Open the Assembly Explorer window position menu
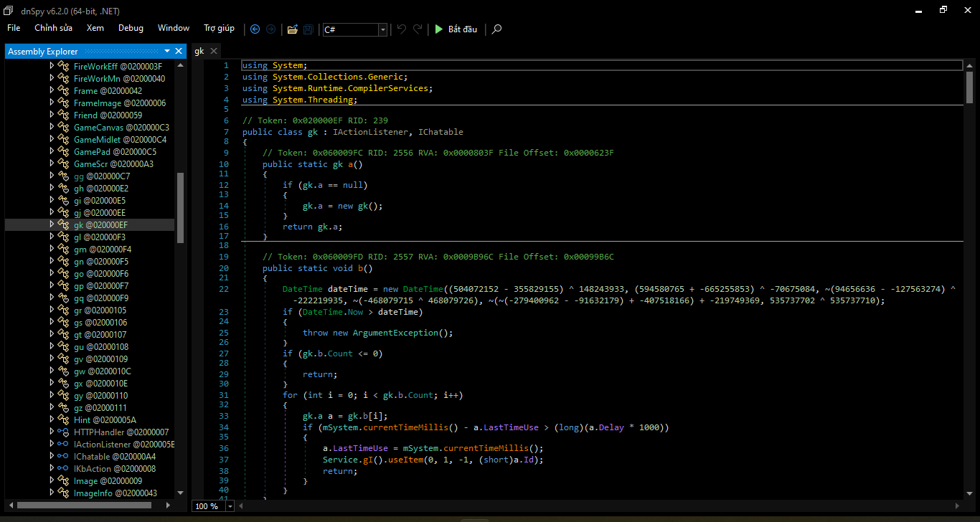This screenshot has height=522, width=980. pos(167,51)
